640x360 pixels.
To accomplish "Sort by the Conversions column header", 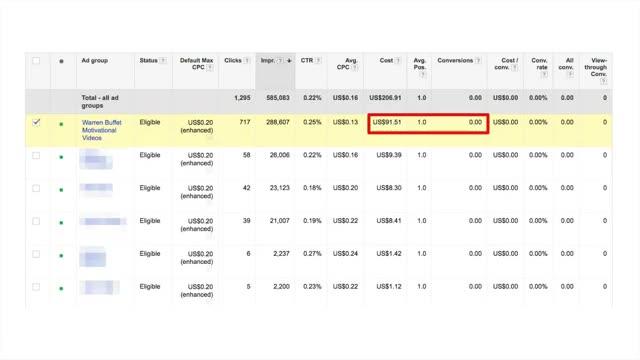I will [455, 60].
